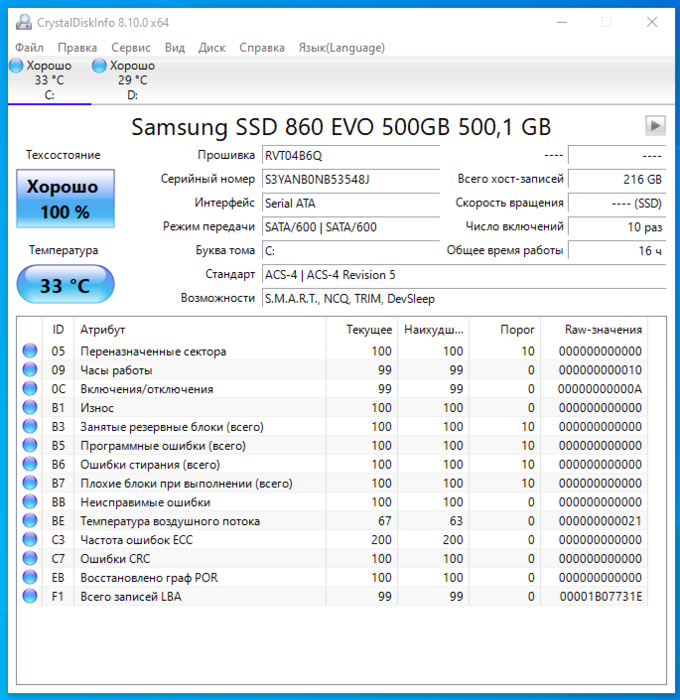
Task: Click status orb beside Ошибки CRC
Action: [30, 559]
